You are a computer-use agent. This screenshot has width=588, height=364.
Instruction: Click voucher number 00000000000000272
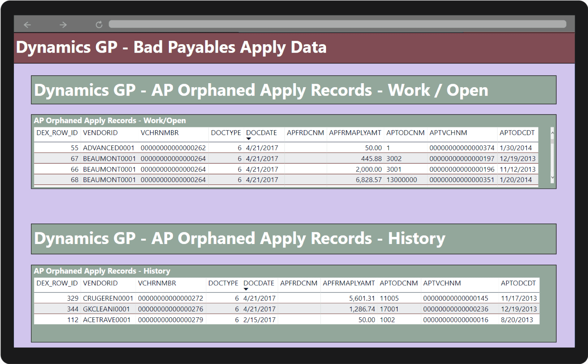click(x=170, y=298)
